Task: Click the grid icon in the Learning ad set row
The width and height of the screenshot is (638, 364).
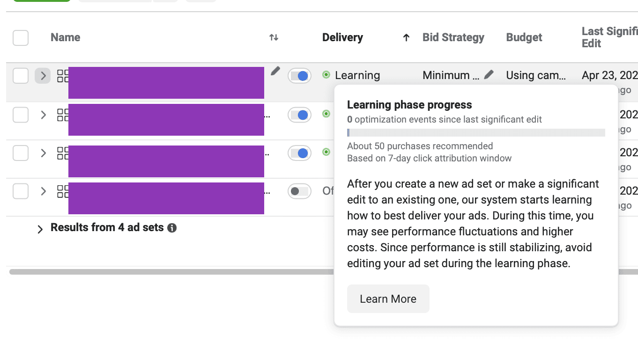Action: coord(63,76)
